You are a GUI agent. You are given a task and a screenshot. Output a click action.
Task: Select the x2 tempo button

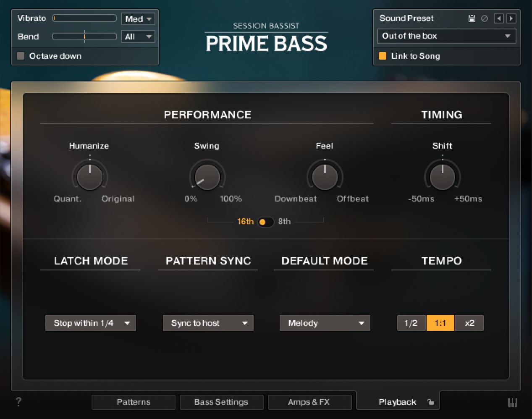pos(469,323)
